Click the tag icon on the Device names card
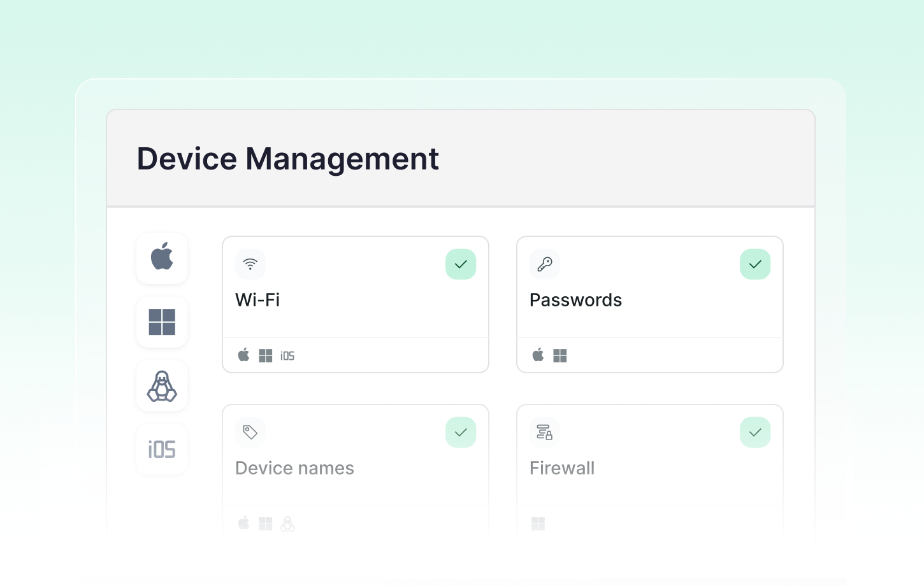The width and height of the screenshot is (924, 586). (x=250, y=432)
